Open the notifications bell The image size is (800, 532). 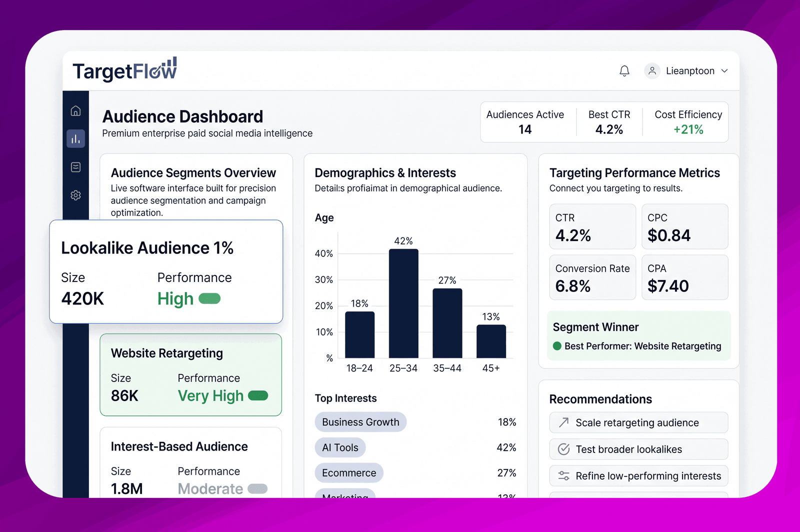point(624,71)
